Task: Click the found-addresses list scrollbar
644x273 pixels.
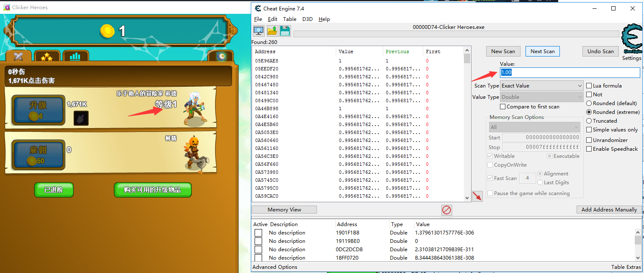Action: 467,124
